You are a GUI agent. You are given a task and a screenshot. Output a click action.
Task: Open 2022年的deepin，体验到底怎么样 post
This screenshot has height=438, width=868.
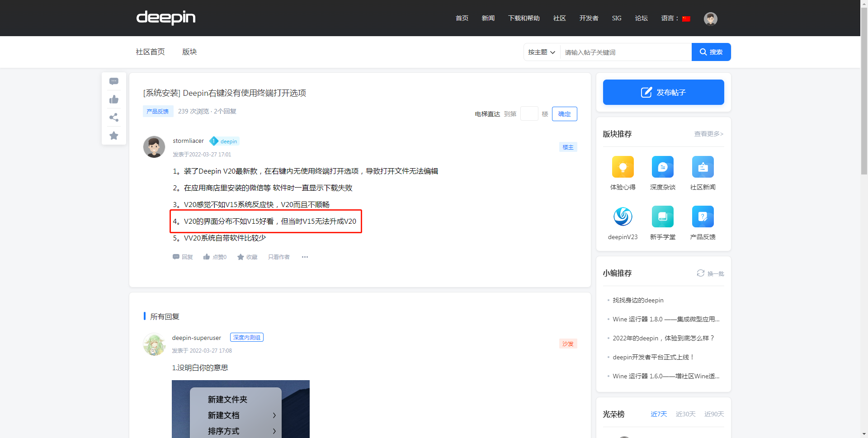664,338
